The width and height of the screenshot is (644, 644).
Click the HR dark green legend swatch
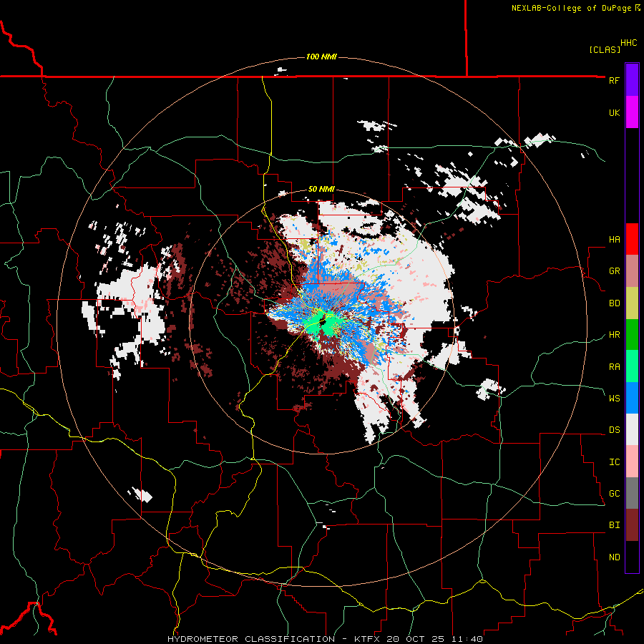click(632, 334)
